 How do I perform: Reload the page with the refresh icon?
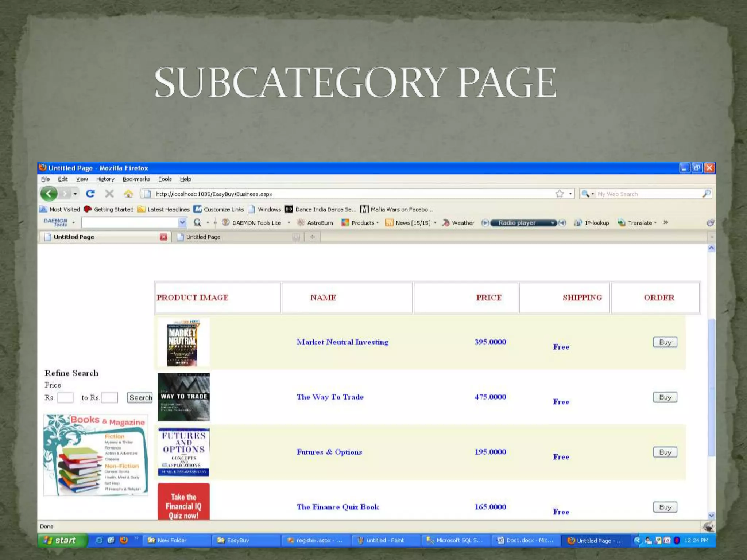click(x=90, y=194)
